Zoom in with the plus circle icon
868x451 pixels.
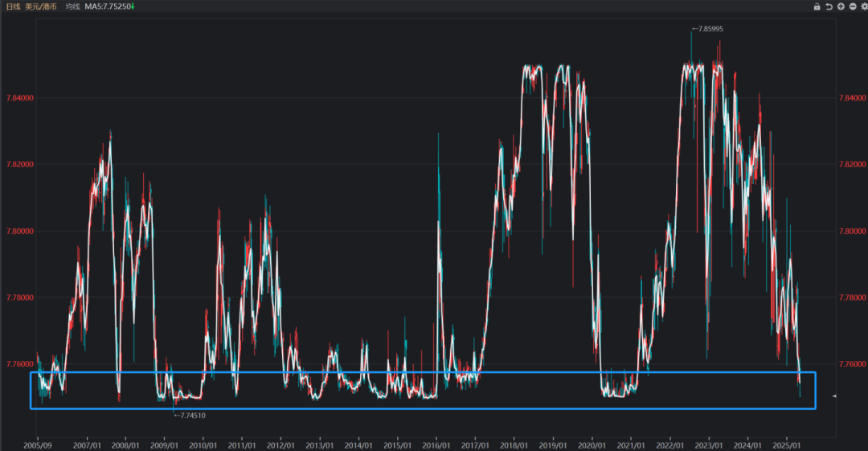point(841,6)
